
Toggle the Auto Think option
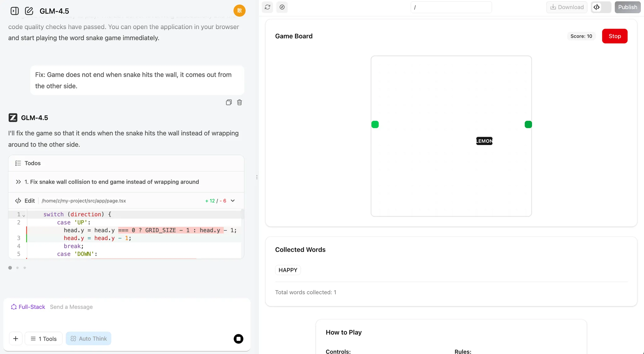point(88,339)
